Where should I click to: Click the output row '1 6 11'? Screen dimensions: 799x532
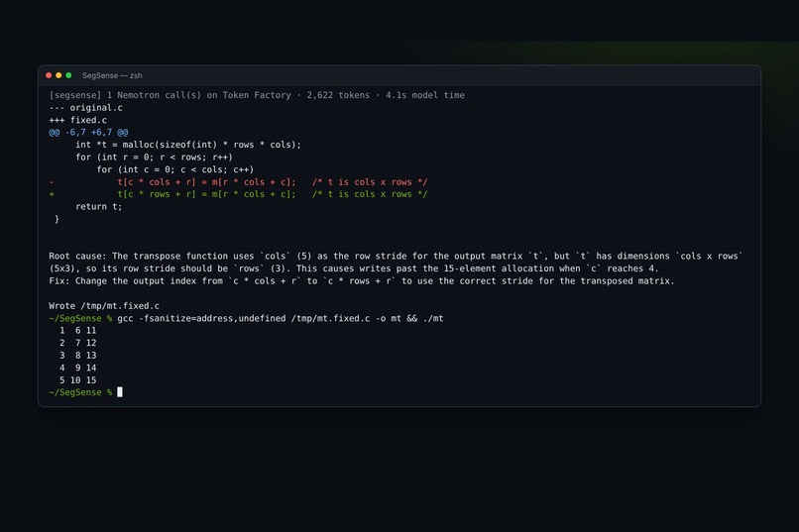tap(77, 331)
